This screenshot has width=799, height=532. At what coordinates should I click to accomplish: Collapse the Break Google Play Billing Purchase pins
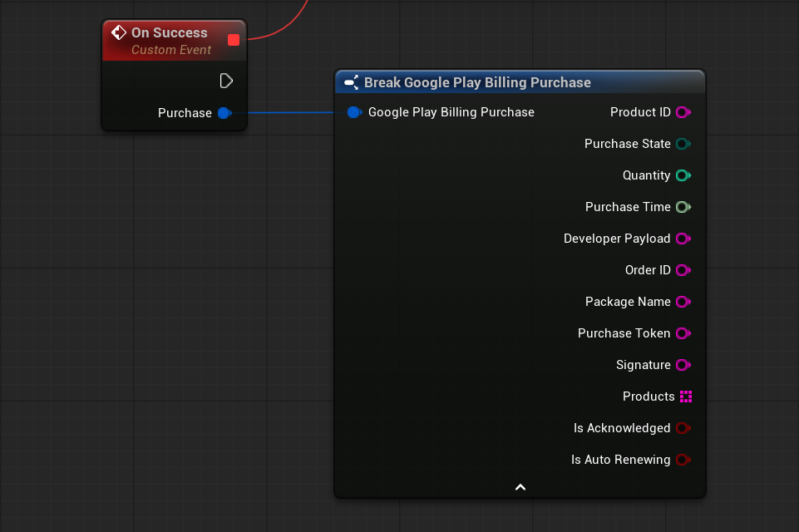[520, 487]
